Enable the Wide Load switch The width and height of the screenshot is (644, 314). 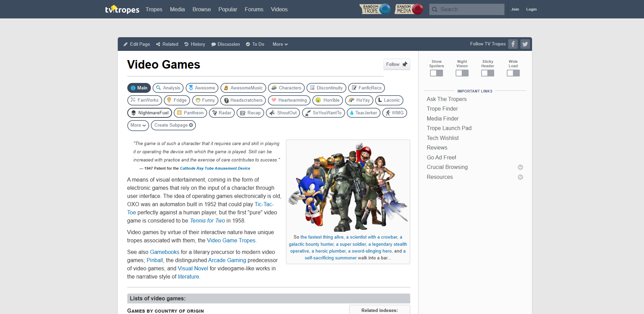tap(513, 73)
